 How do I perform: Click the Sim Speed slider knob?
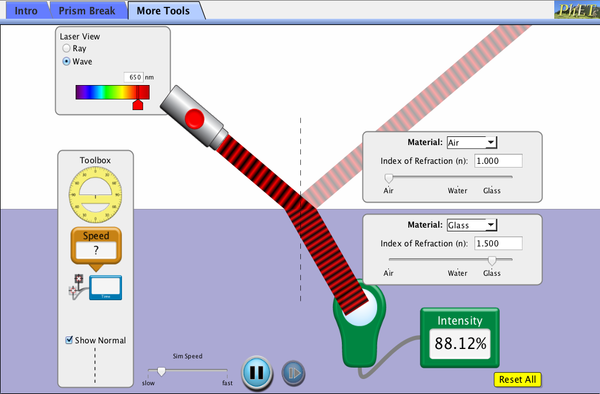point(161,371)
